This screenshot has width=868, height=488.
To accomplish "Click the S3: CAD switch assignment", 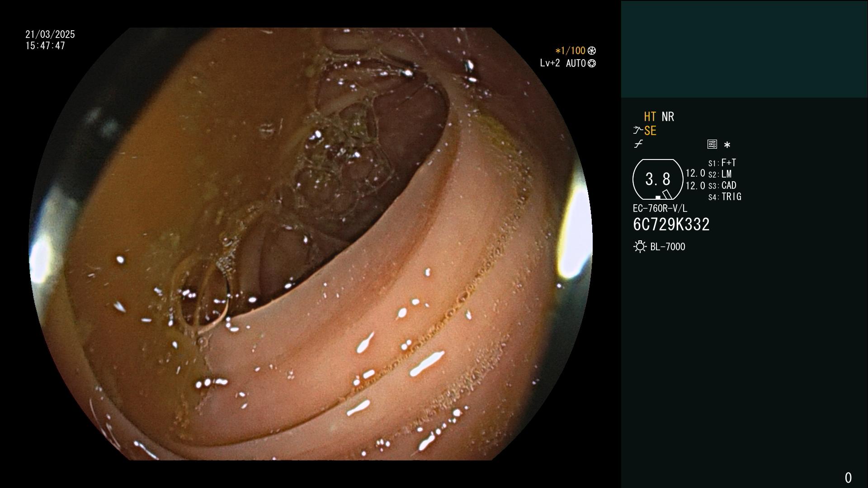I will pyautogui.click(x=722, y=185).
